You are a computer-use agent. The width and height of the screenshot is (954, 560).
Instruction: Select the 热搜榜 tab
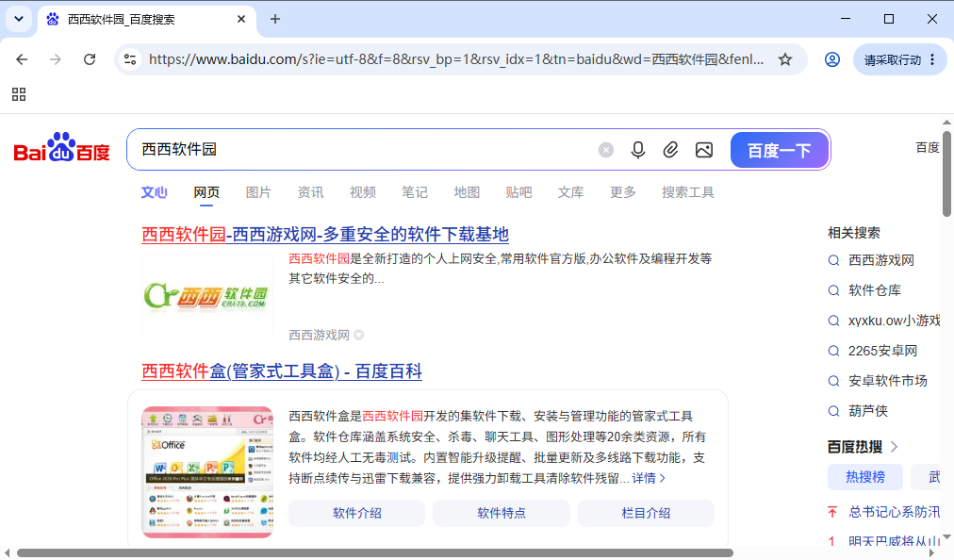865,477
